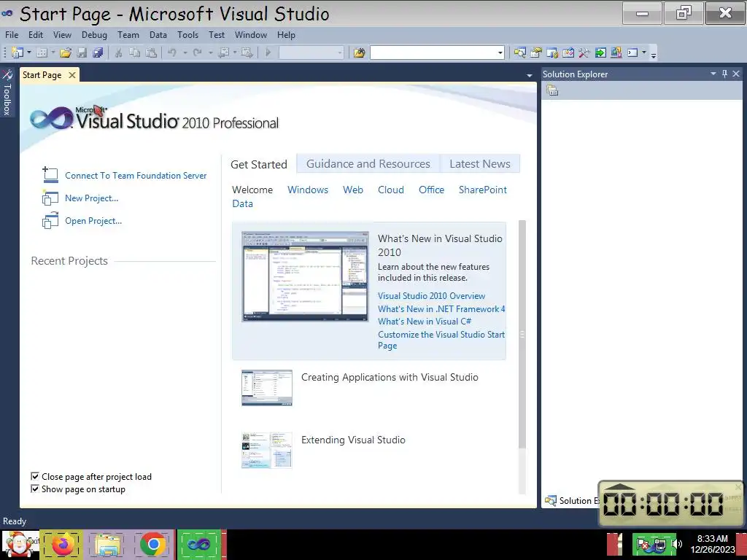Click the Start Page green arrow toolbar icon

[600, 52]
